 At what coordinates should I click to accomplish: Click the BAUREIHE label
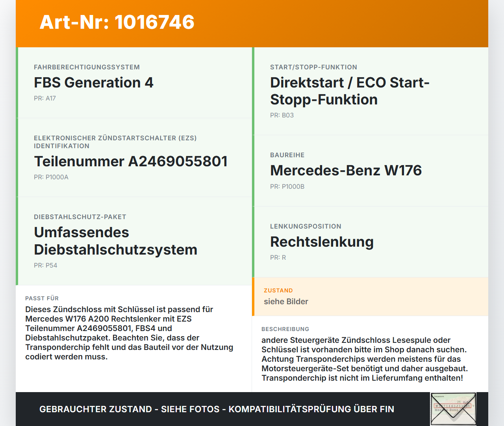(x=287, y=155)
